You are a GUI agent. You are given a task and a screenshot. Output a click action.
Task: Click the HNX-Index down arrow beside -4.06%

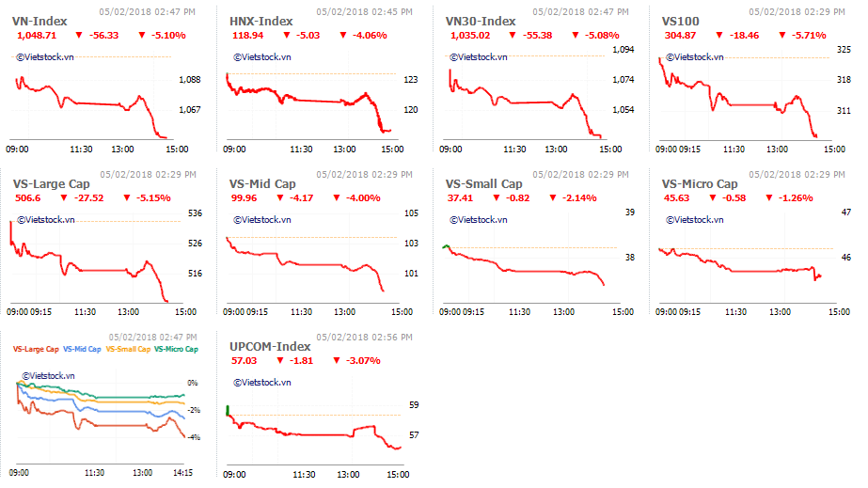pyautogui.click(x=342, y=36)
